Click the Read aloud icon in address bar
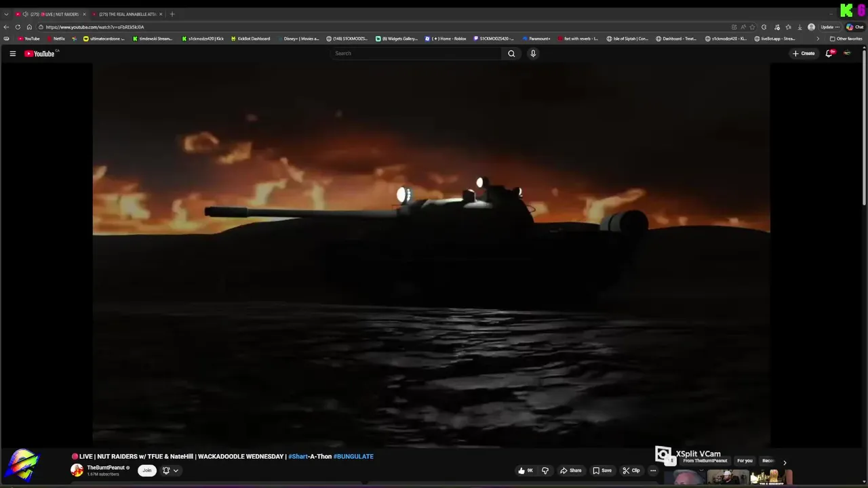Screen dimensions: 868x488 point(743,27)
